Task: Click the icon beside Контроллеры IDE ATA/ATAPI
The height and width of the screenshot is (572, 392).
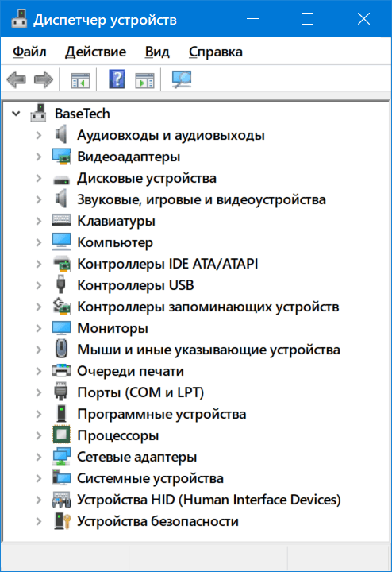Action: point(61,264)
